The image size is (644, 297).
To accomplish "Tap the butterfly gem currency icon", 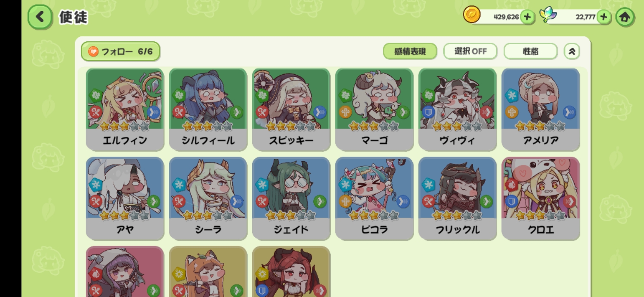I will 549,15.
